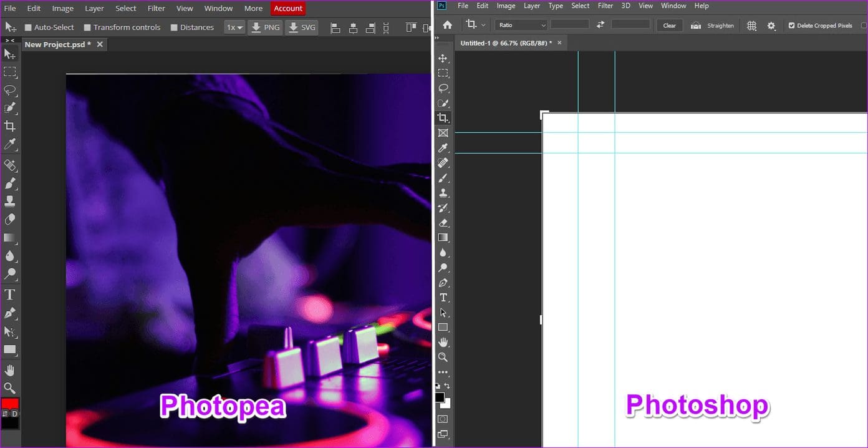Screen dimensions: 868x448
Task: Open Photoshop's Type menu
Action: 556,6
